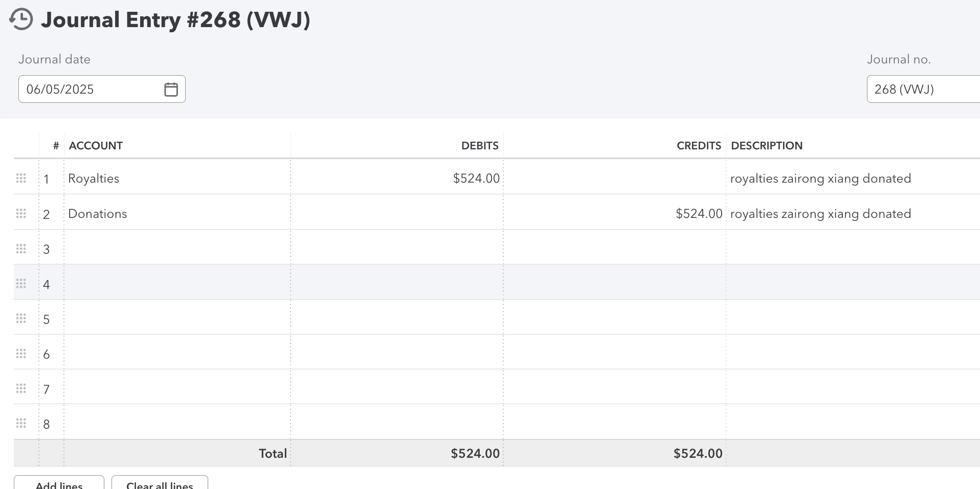Click the drag handle for line 3
This screenshot has height=489, width=980.
21,249
